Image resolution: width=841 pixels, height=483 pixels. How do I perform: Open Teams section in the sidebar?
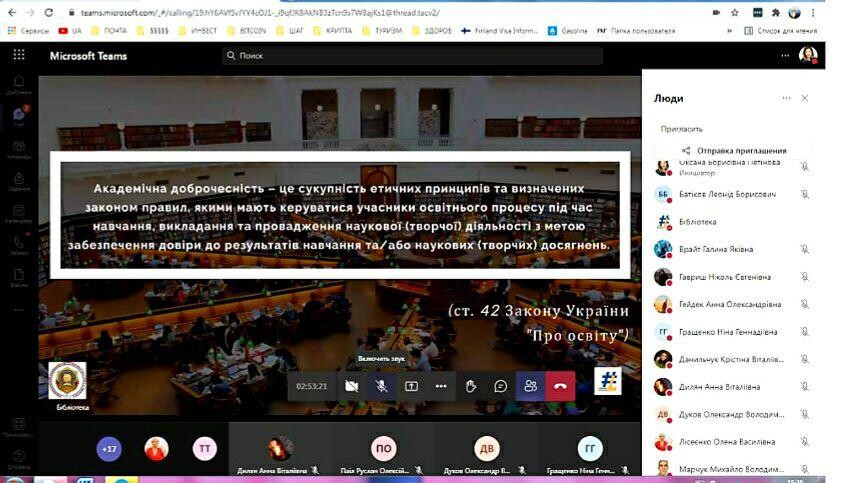[x=19, y=149]
